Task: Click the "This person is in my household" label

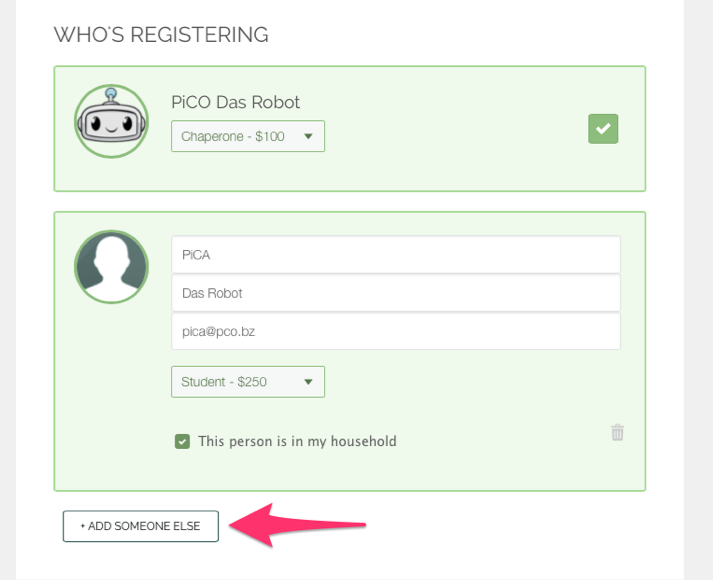Action: click(x=297, y=441)
